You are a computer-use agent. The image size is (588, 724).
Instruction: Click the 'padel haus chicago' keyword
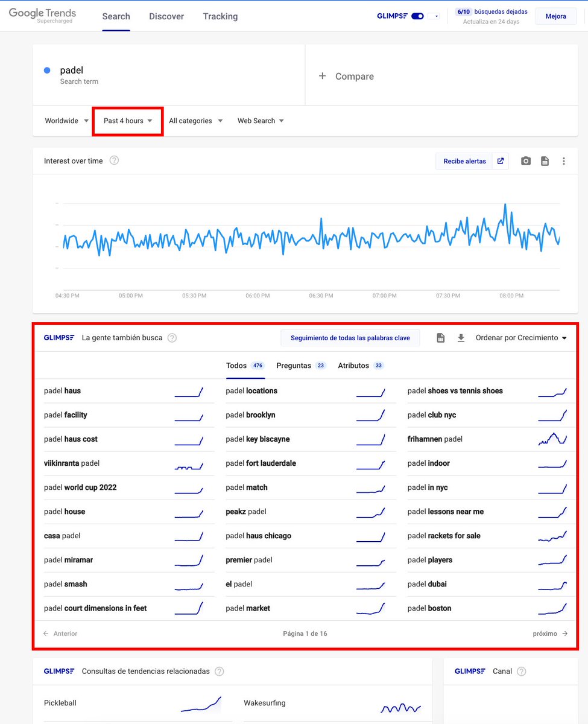click(258, 536)
